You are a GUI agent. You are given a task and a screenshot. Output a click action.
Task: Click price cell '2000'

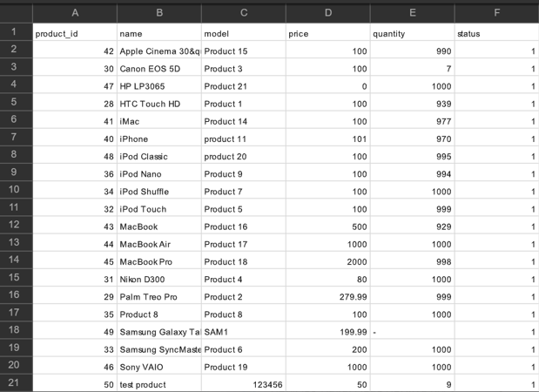(x=328, y=260)
